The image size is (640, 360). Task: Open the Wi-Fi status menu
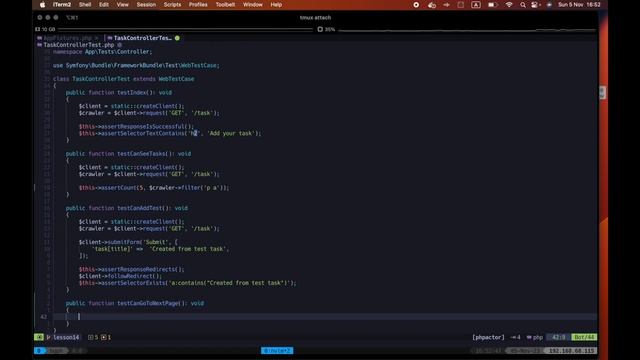(x=509, y=5)
